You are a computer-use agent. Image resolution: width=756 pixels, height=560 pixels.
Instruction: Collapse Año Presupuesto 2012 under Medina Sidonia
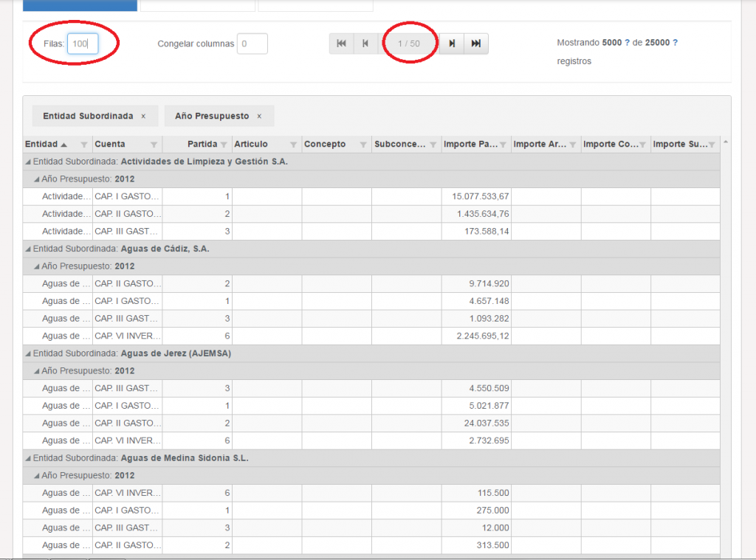coord(37,476)
